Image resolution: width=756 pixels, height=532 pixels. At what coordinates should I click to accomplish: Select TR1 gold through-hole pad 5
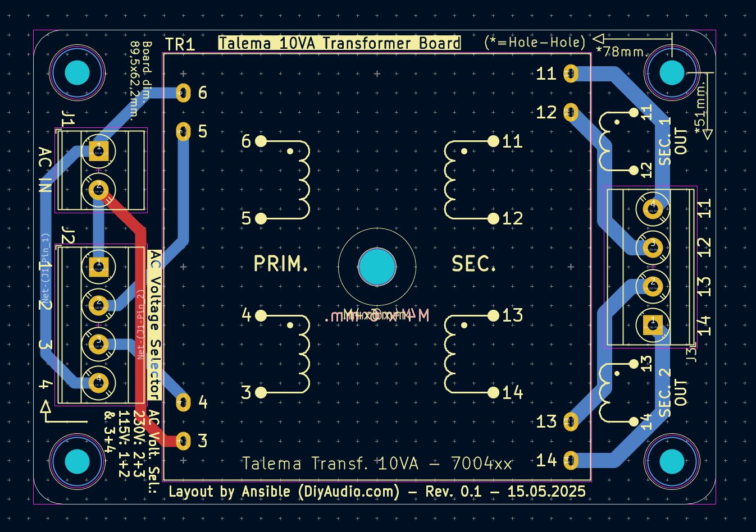coord(184,132)
